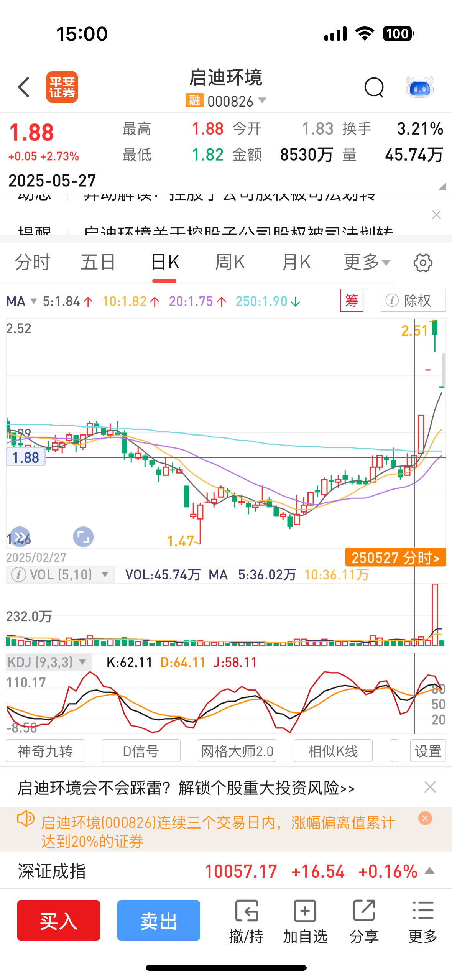Tap the tall red volume bar
This screenshot has height=980, width=452.
tap(435, 615)
